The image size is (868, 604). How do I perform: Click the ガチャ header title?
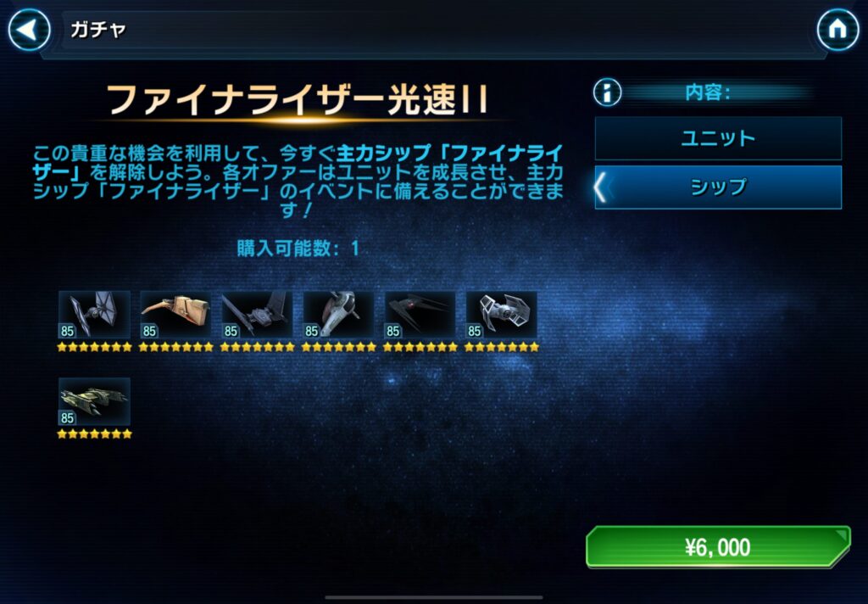[98, 30]
